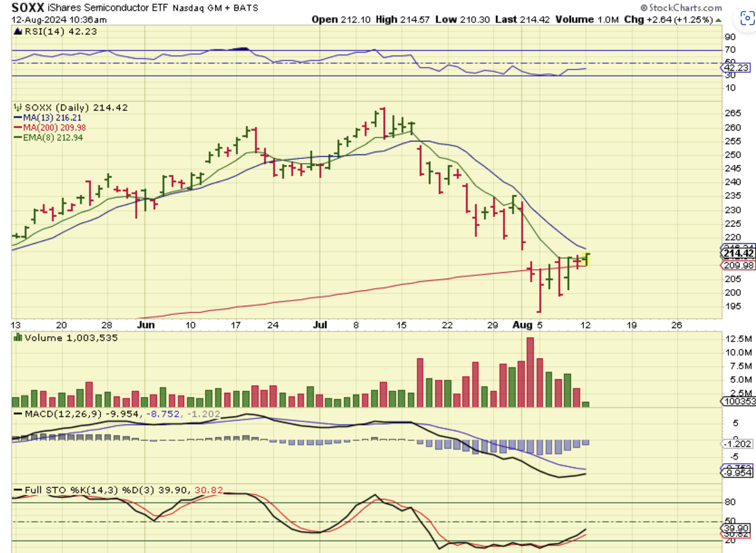756x553 pixels.
Task: Click the Full STO legend line marker
Action: tap(18, 490)
